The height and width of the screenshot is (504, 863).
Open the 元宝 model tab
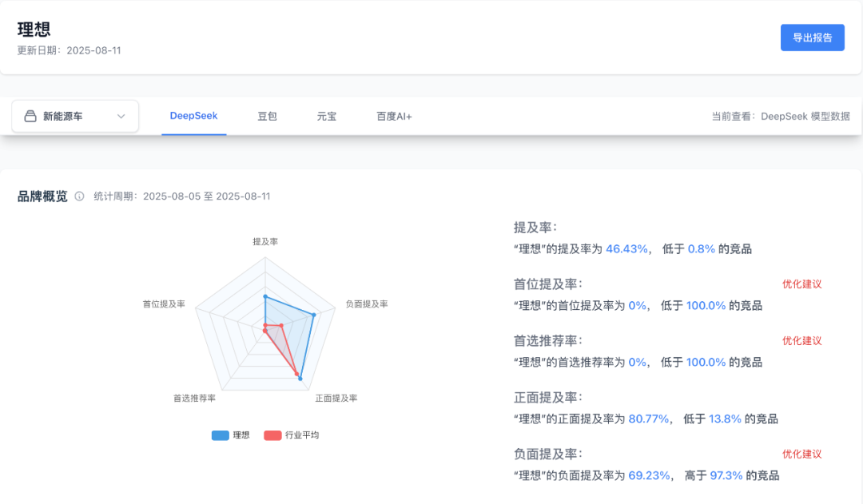pyautogui.click(x=326, y=117)
